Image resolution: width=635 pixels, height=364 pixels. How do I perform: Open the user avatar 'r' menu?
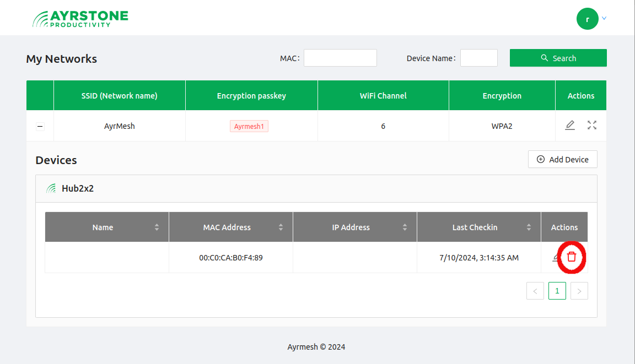587,19
